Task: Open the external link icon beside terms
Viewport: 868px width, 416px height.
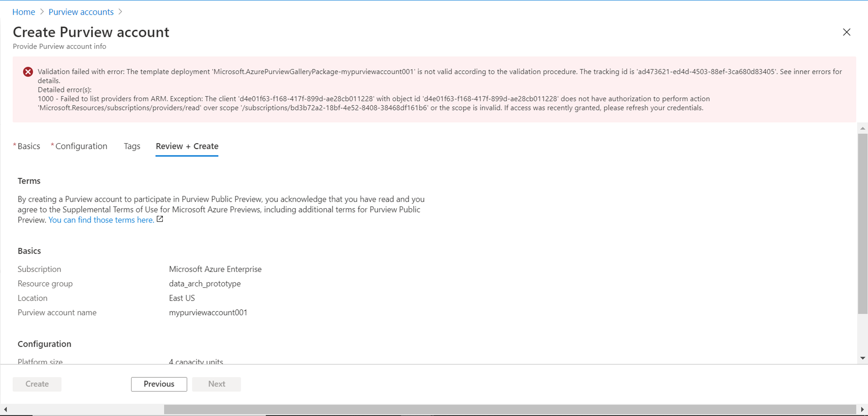Action: [160, 219]
